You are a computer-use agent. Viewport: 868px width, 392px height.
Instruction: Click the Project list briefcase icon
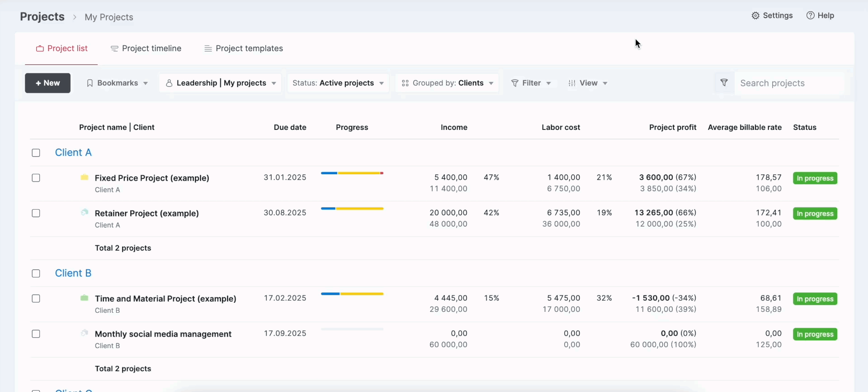pyautogui.click(x=40, y=48)
